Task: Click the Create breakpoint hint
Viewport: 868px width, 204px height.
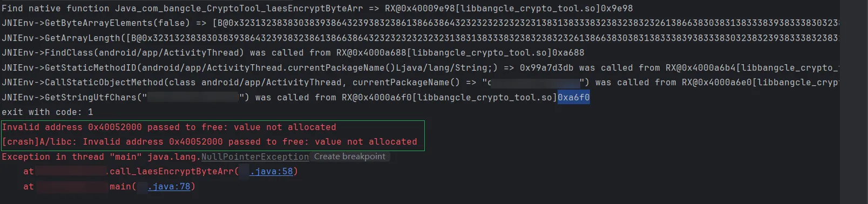Action: coord(350,157)
